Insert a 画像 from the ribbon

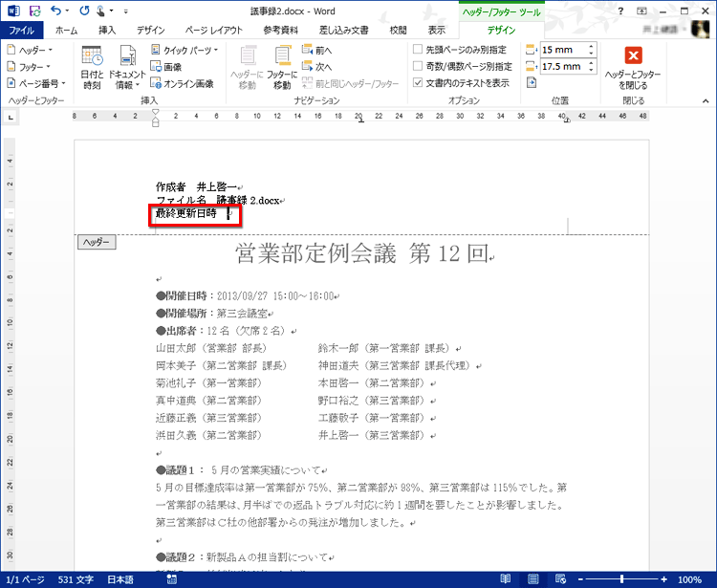click(x=166, y=67)
